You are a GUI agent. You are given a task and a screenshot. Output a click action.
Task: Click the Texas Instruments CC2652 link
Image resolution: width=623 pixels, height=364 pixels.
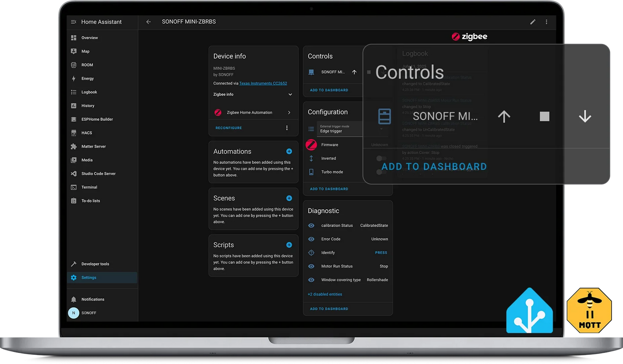coord(263,84)
